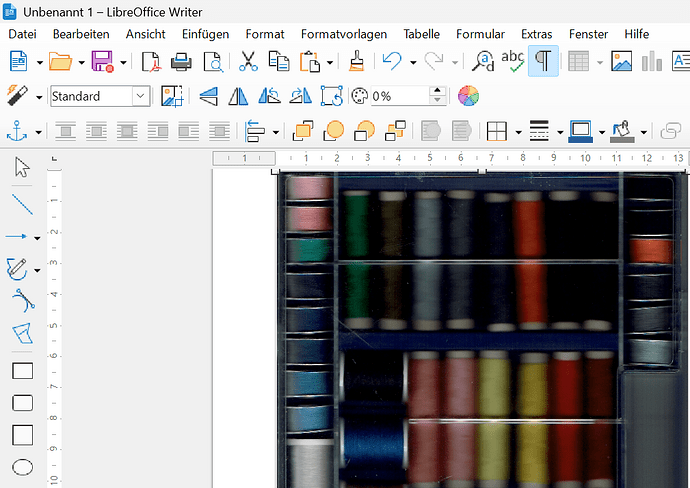The image size is (690, 488).
Task: Select the curve drawing tool
Action: [23, 301]
